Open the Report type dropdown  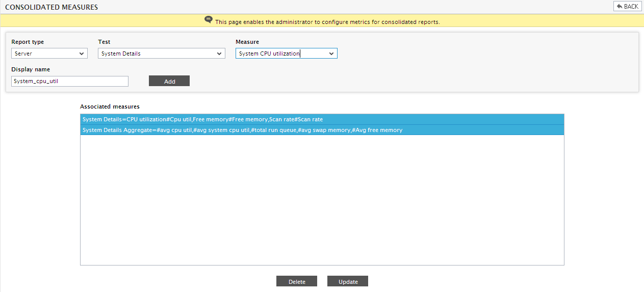click(x=49, y=54)
